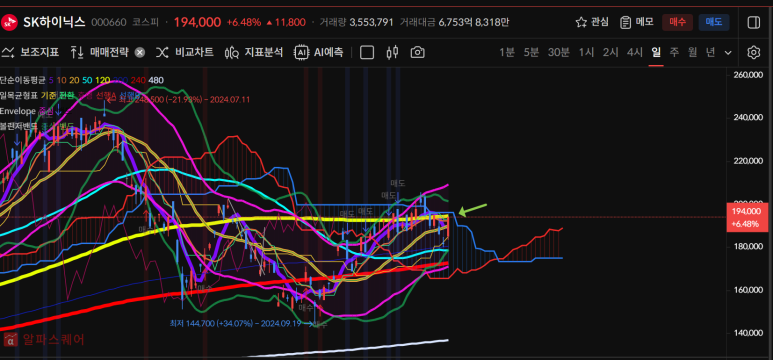Expand more timeframes chevron
The height and width of the screenshot is (360, 773).
728,53
